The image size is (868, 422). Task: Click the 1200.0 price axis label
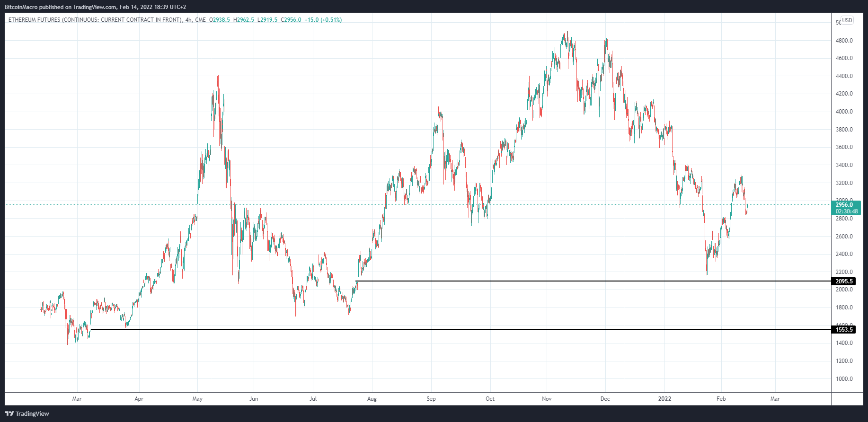[x=844, y=361]
